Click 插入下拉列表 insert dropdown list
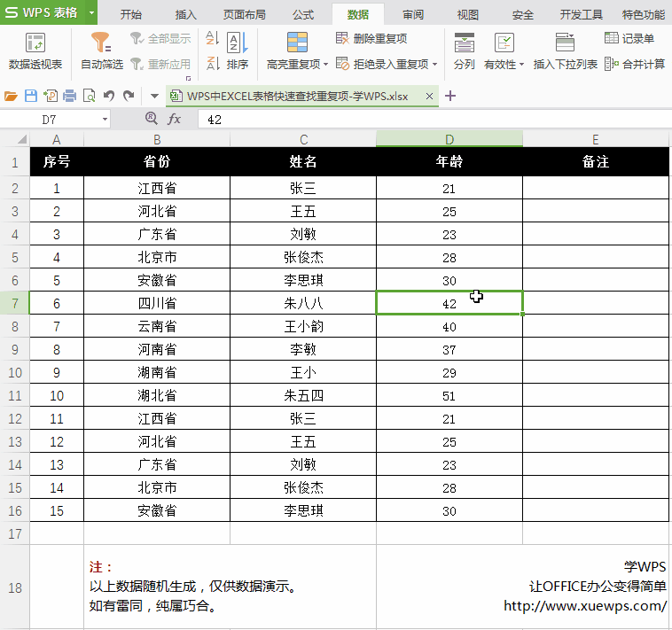672x630 pixels. [x=565, y=51]
